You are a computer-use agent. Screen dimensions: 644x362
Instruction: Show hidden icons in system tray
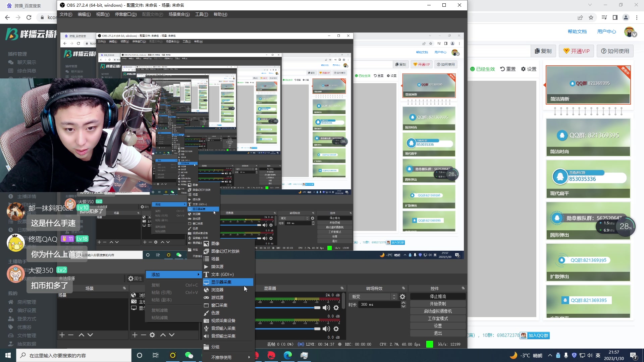[550, 355]
